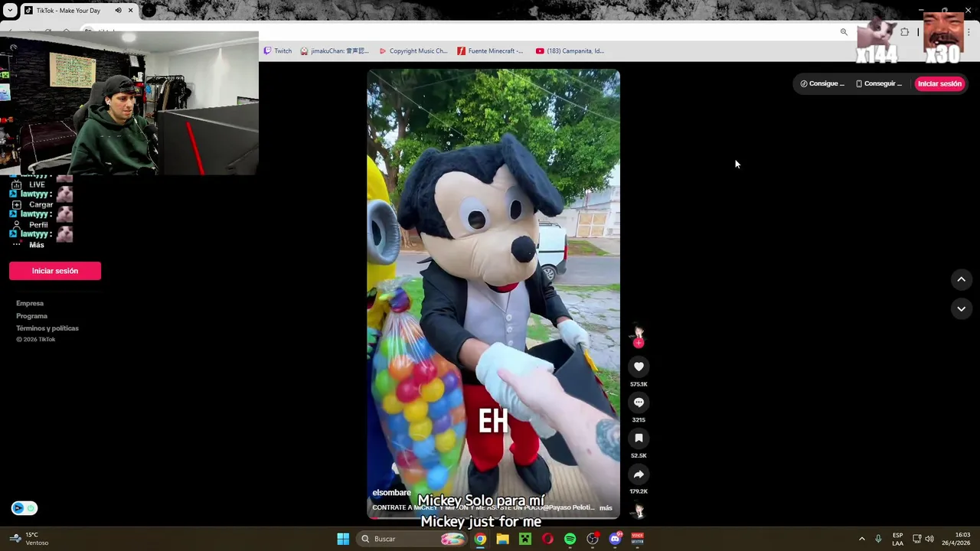Open the Chrome extensions puzzle icon
The height and width of the screenshot is (551, 980).
pos(904,32)
